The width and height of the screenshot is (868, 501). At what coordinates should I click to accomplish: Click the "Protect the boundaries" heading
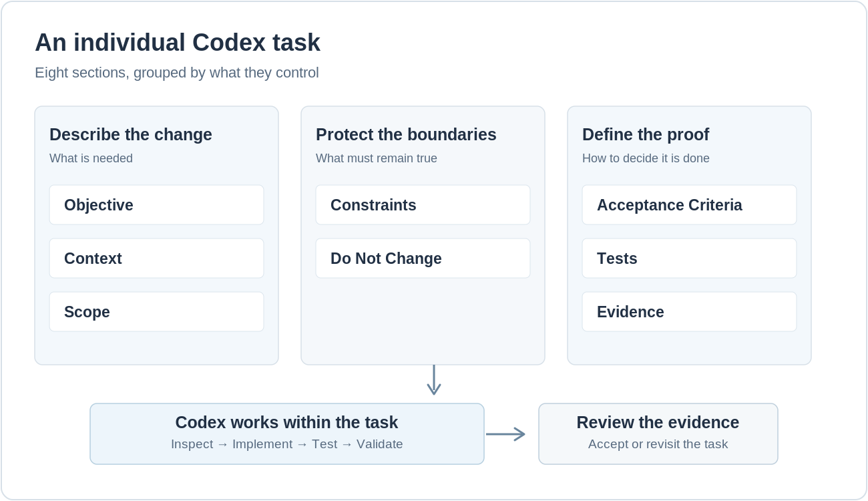tap(406, 134)
